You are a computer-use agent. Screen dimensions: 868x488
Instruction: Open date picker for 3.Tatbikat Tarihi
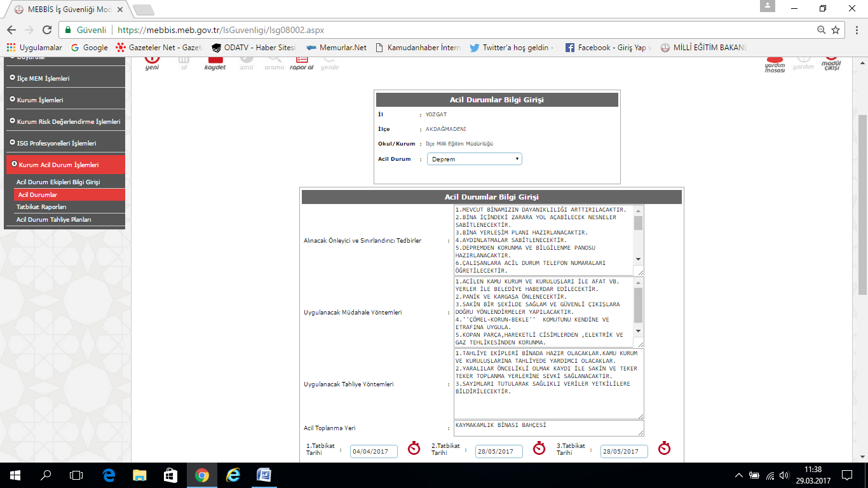pos(665,449)
